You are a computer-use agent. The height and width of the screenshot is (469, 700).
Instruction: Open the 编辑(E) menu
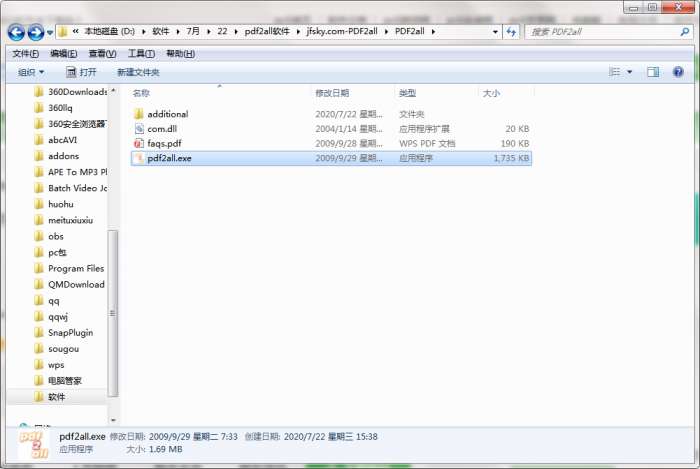click(63, 54)
